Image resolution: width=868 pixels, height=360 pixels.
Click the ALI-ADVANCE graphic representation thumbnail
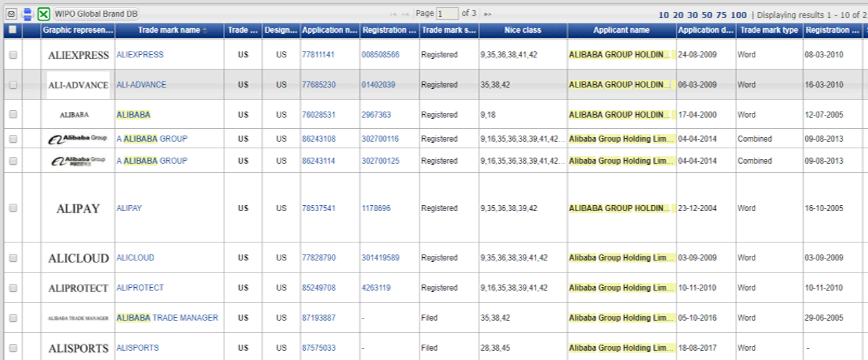[x=78, y=85]
